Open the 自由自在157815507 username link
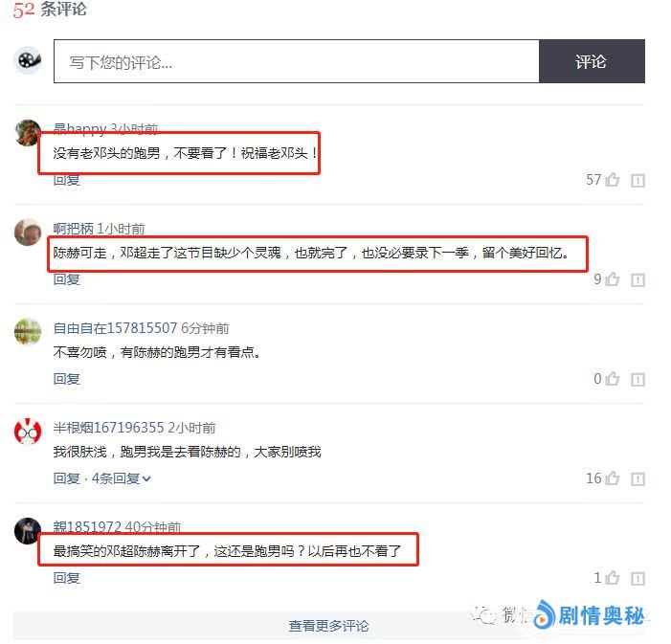Screen dimensions: 671x644 click(115, 328)
